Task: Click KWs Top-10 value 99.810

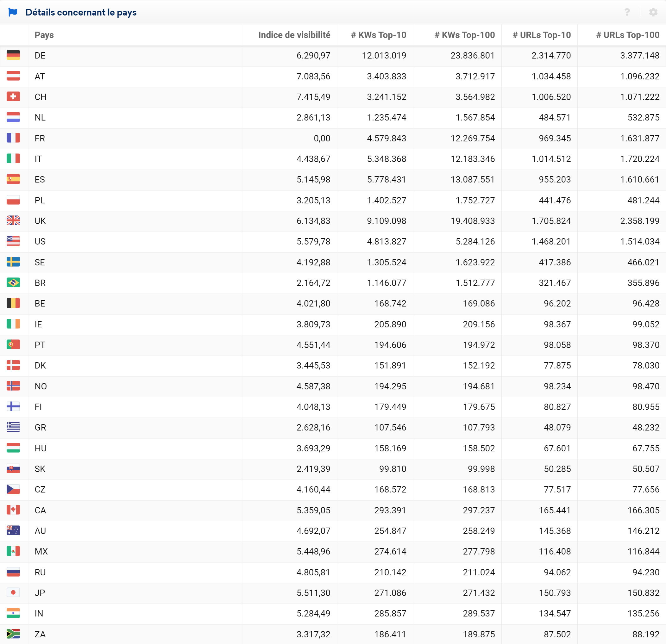Action: coord(393,469)
